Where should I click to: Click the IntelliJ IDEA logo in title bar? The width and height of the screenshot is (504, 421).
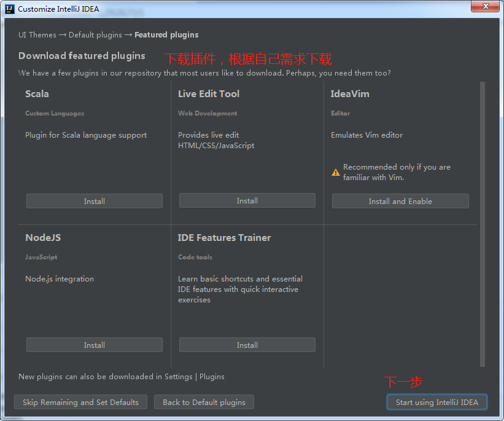[x=10, y=9]
